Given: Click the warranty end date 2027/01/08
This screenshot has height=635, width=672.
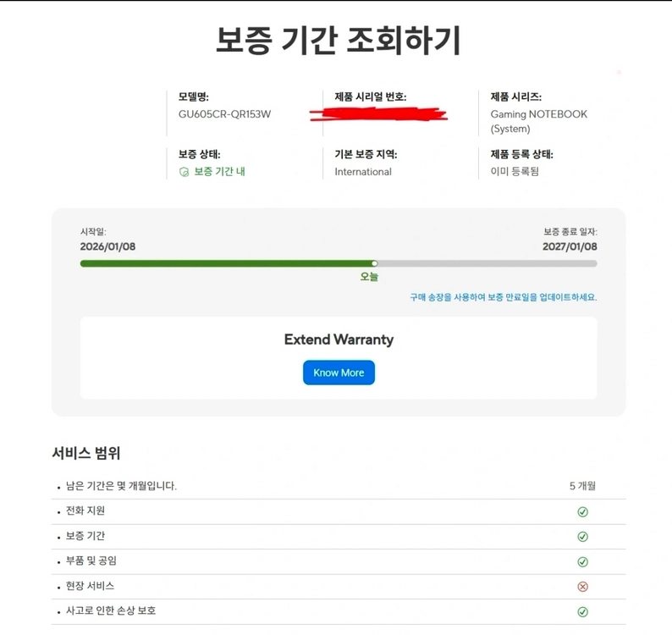Looking at the screenshot, I should (x=570, y=246).
